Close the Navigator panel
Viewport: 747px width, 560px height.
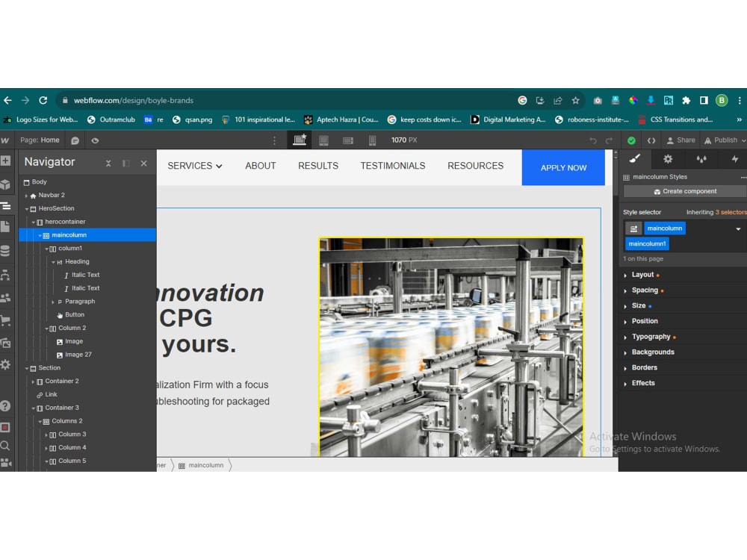click(144, 164)
